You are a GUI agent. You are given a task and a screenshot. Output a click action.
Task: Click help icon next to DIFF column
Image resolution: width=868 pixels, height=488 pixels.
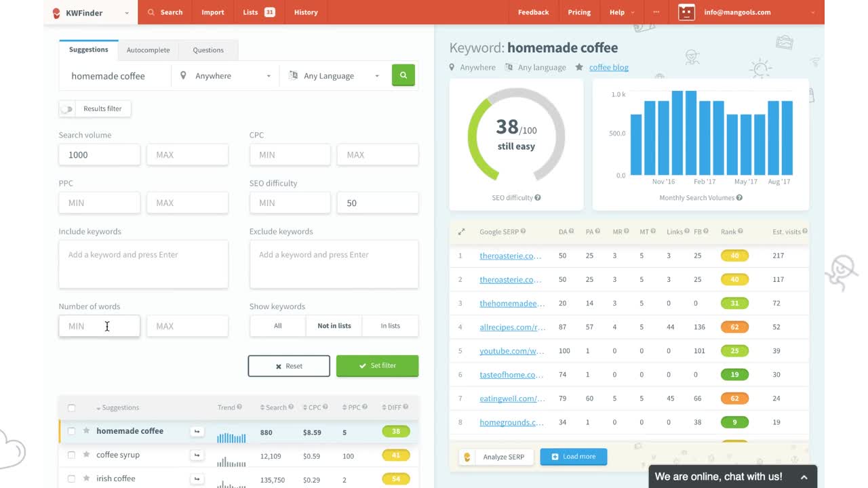tap(406, 407)
